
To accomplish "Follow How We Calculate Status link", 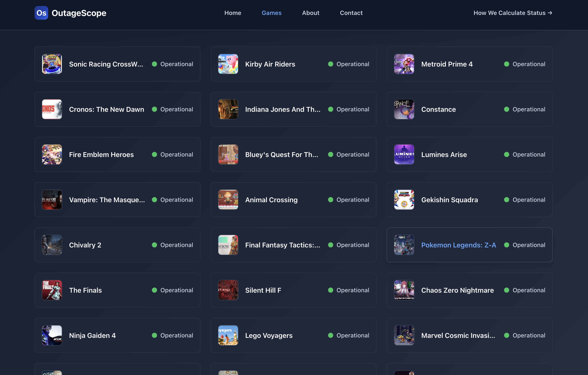I will pos(513,13).
